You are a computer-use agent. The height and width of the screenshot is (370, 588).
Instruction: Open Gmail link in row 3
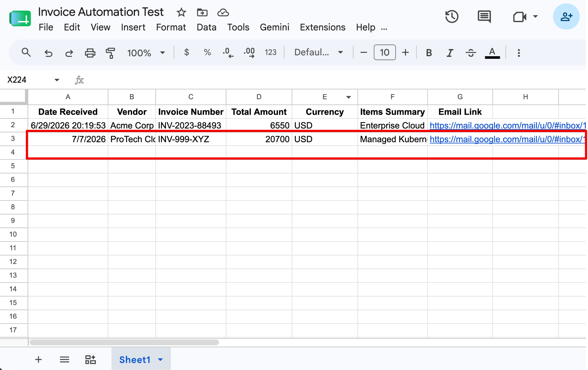[x=507, y=139]
